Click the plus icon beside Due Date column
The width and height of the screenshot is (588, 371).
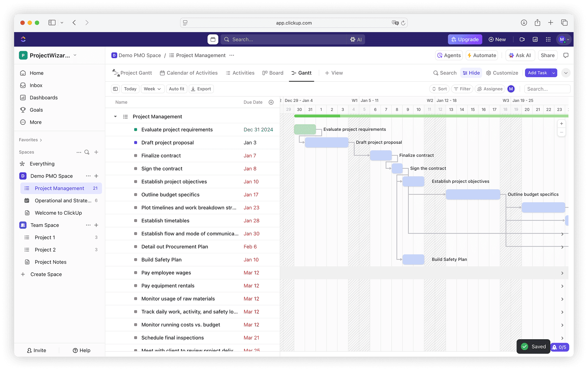click(x=271, y=102)
